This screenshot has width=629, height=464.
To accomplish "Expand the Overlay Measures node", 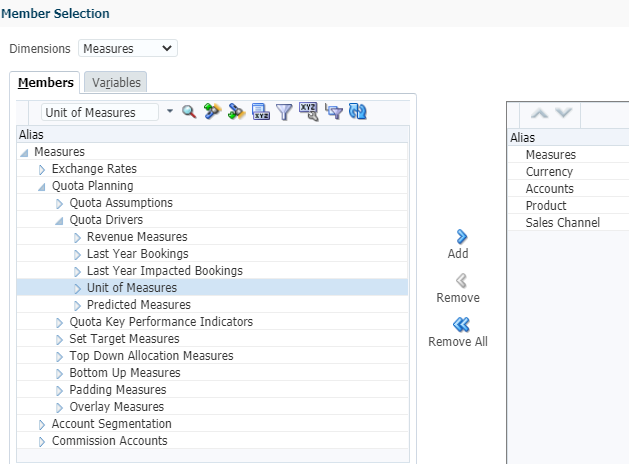I will point(59,408).
